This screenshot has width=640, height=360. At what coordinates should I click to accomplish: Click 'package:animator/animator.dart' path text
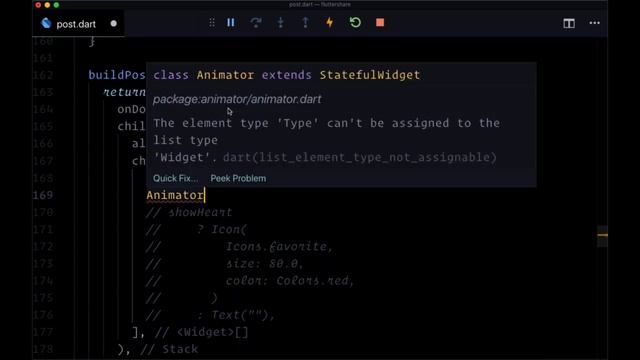(237, 99)
